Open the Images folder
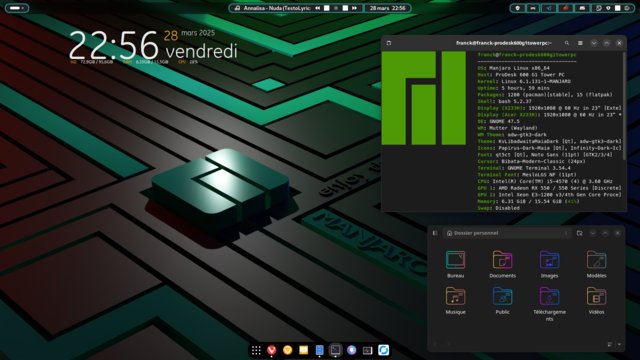640x360 pixels. (549, 264)
